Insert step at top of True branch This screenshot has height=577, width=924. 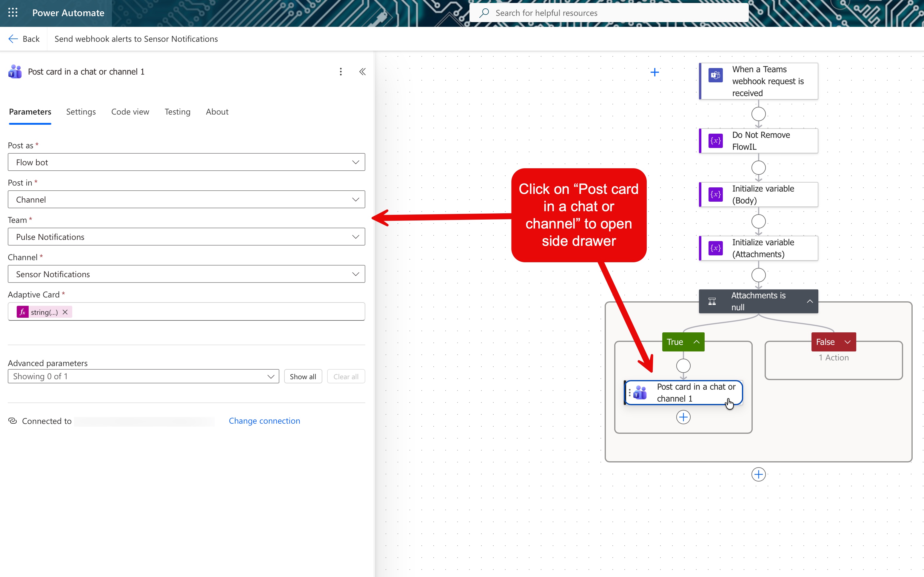[683, 366]
